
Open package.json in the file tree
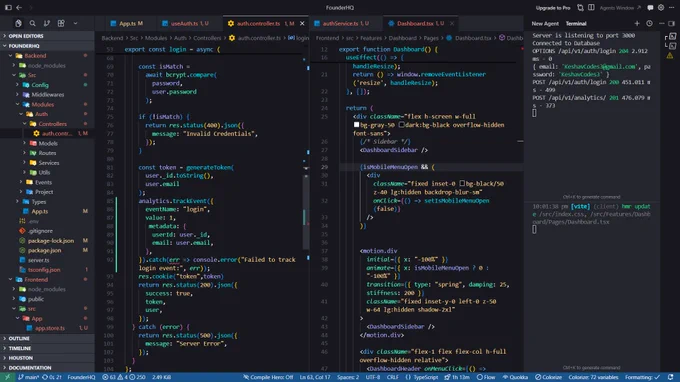tap(47, 250)
